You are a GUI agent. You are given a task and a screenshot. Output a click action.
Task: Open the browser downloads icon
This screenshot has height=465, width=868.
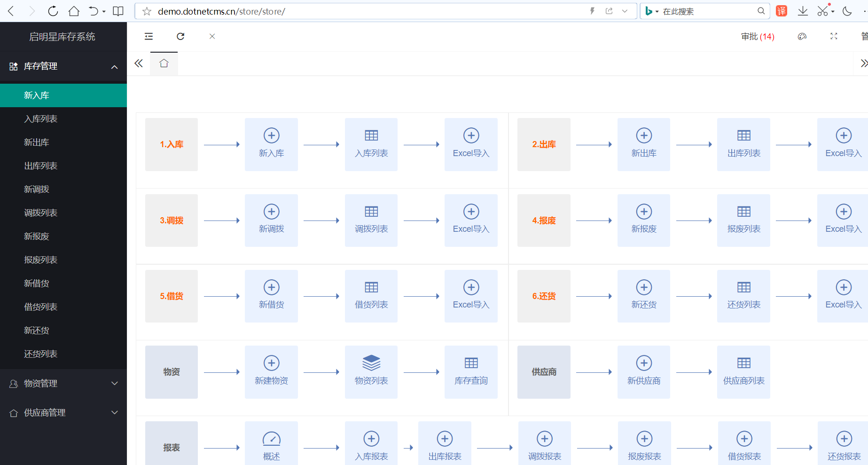tap(803, 11)
